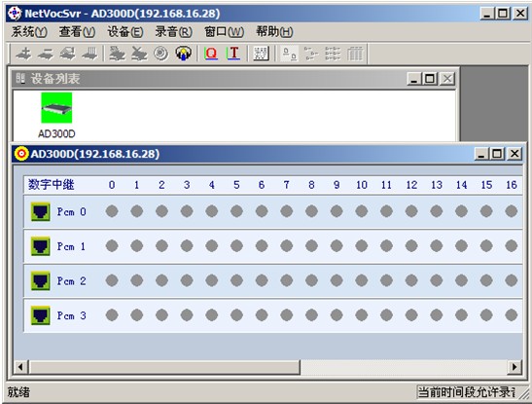532x404 pixels.
Task: Select Pcm 0 channel 5 indicator
Action: click(236, 211)
